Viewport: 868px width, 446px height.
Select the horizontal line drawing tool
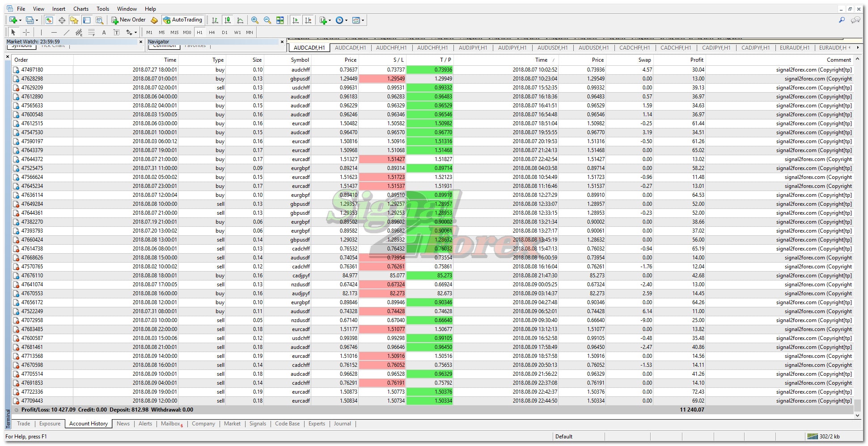[54, 32]
